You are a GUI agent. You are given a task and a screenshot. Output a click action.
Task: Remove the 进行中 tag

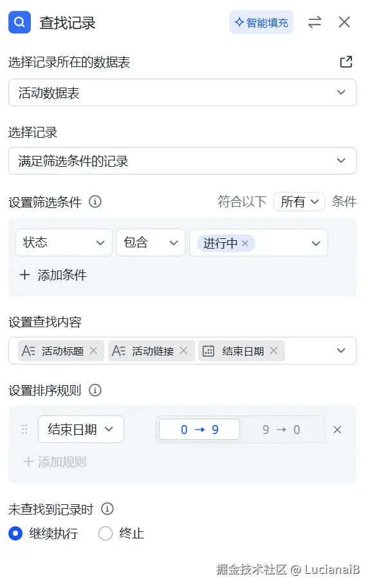tap(245, 243)
